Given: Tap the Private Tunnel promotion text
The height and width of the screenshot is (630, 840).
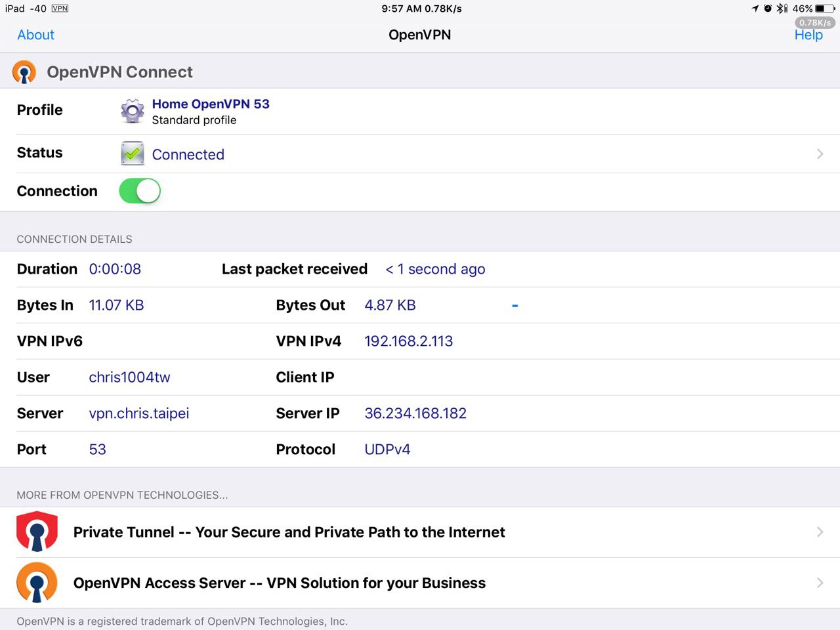Looking at the screenshot, I should pyautogui.click(x=289, y=532).
